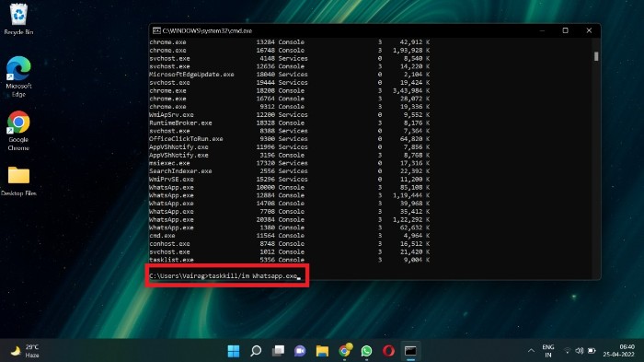Show hidden system tray icons
This screenshot has height=362, width=644.
[x=531, y=351]
